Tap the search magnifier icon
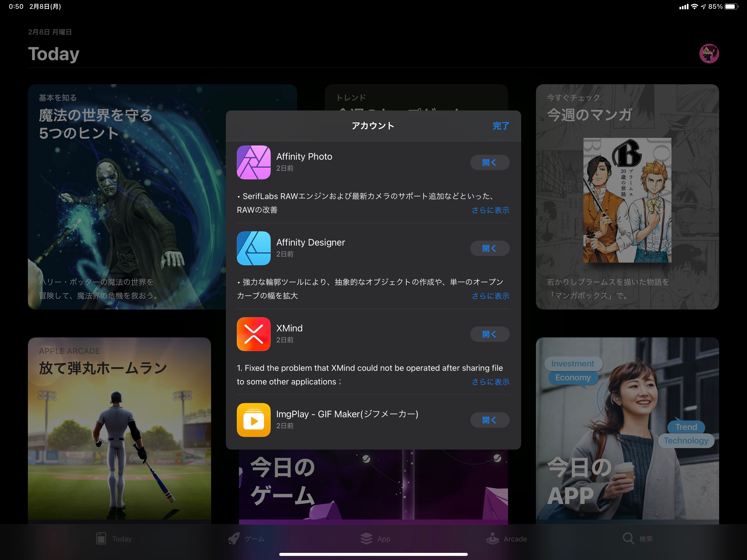The image size is (747, 560). point(628,538)
